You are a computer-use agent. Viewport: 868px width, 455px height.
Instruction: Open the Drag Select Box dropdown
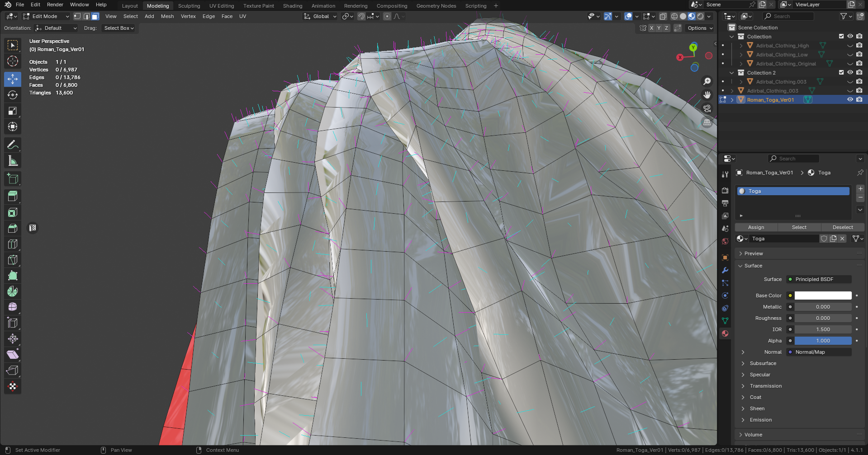[119, 28]
